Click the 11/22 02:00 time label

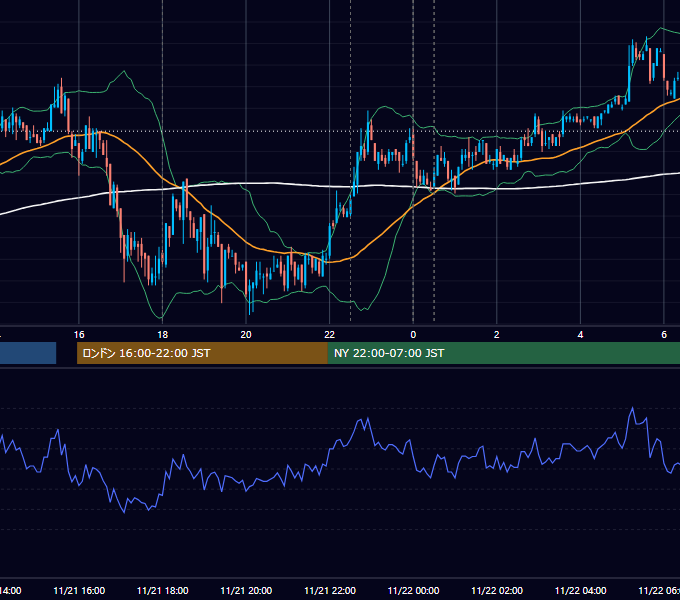coord(497,590)
